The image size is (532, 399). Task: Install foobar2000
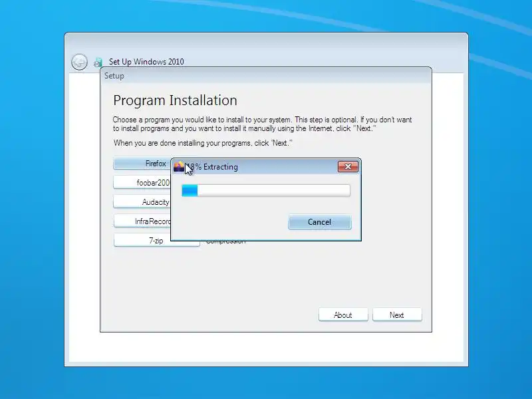tap(142, 182)
